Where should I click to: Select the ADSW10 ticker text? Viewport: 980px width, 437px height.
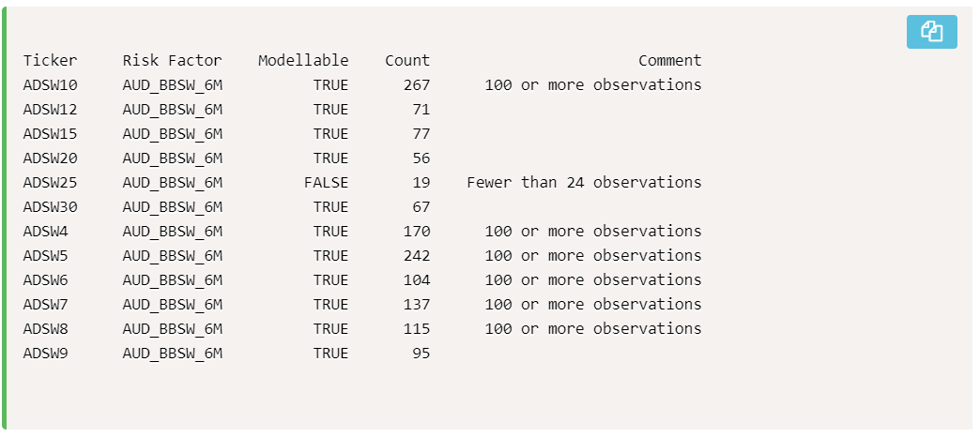51,85
